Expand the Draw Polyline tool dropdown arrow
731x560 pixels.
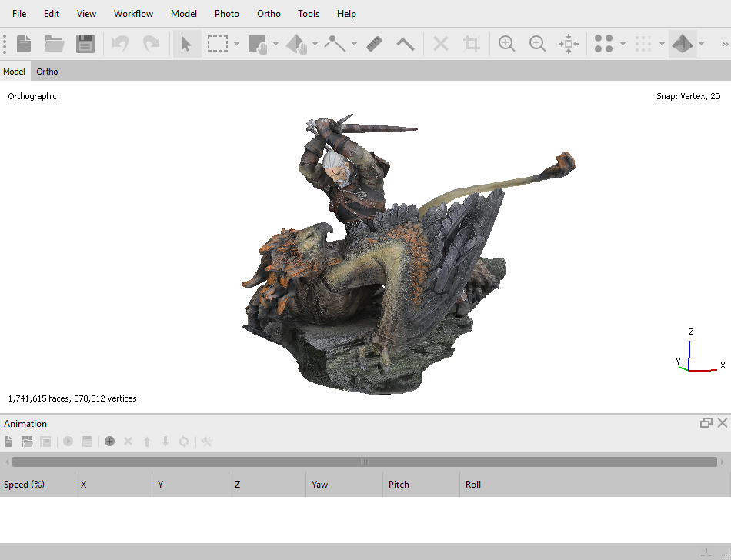(x=354, y=44)
